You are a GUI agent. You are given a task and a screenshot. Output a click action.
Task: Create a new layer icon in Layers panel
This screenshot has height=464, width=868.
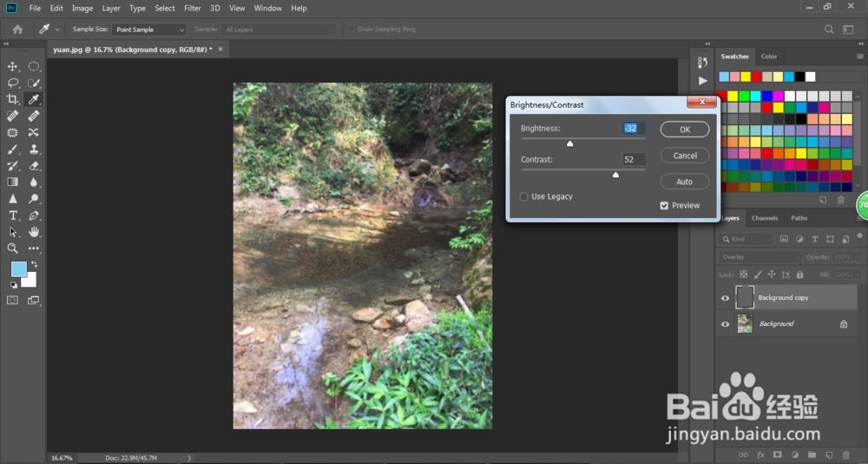pos(829,454)
